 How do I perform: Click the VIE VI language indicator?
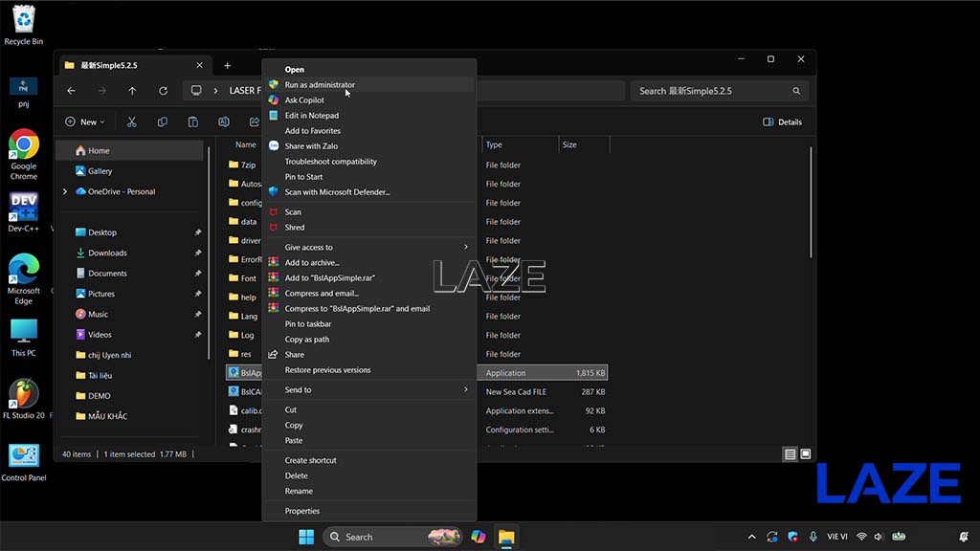(836, 537)
